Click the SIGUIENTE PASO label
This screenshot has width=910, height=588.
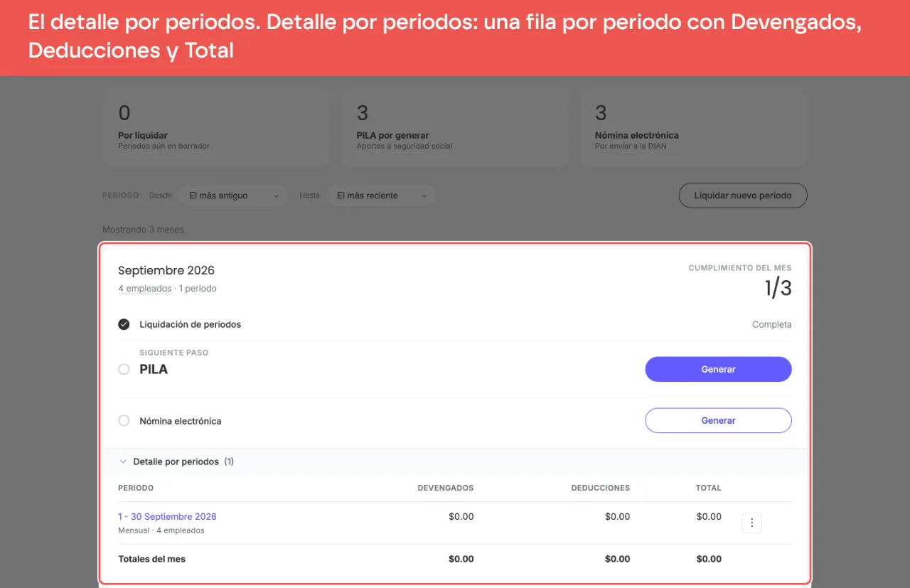173,353
